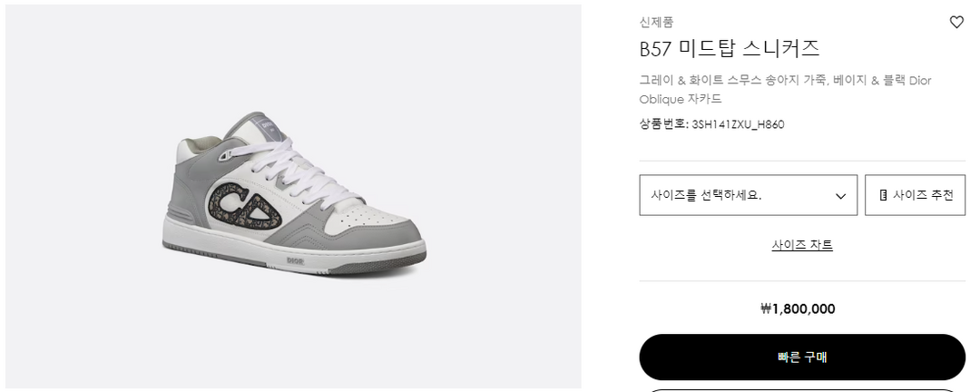Click the ruler icon beside 사이즈 추천
Viewport: 980px width, 392px height.
(x=882, y=195)
